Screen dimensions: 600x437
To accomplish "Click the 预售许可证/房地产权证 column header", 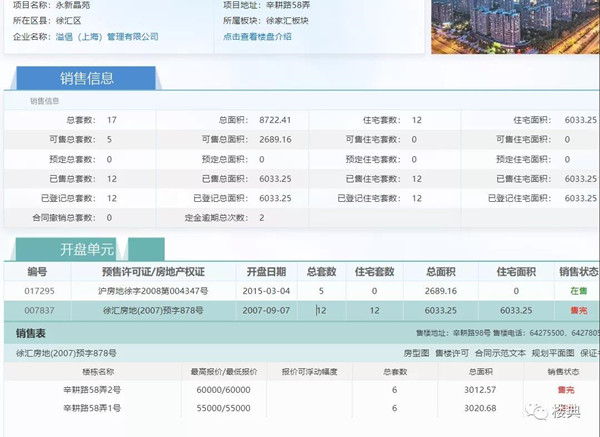I will [153, 272].
